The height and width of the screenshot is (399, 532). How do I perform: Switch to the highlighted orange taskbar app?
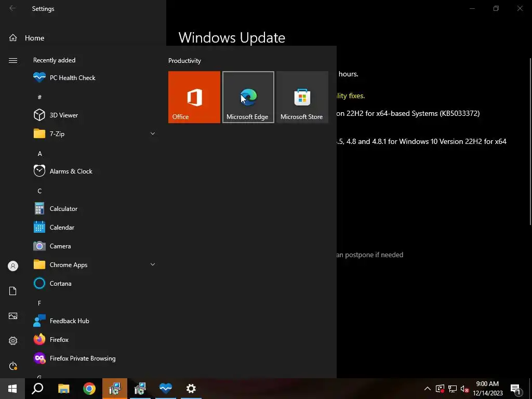115,389
